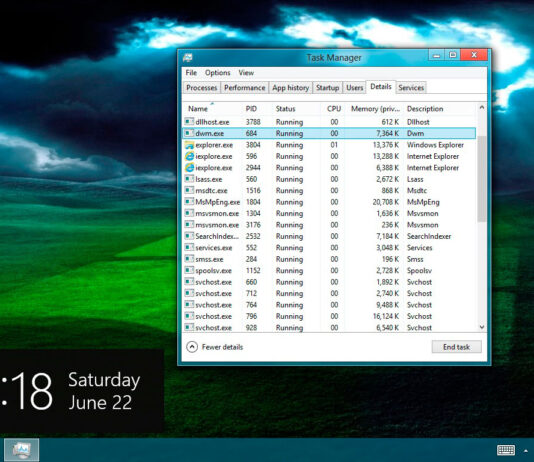The image size is (534, 462).
Task: Click the End task button
Action: [456, 347]
